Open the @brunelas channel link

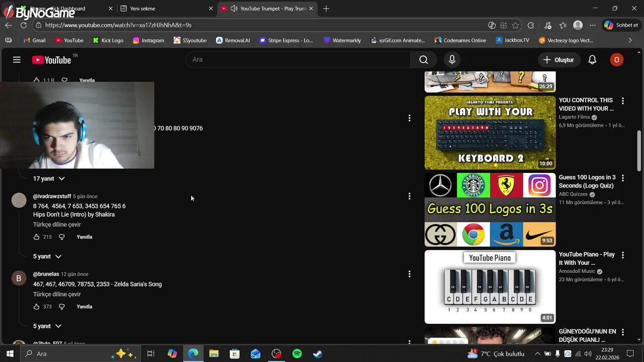coord(46,275)
